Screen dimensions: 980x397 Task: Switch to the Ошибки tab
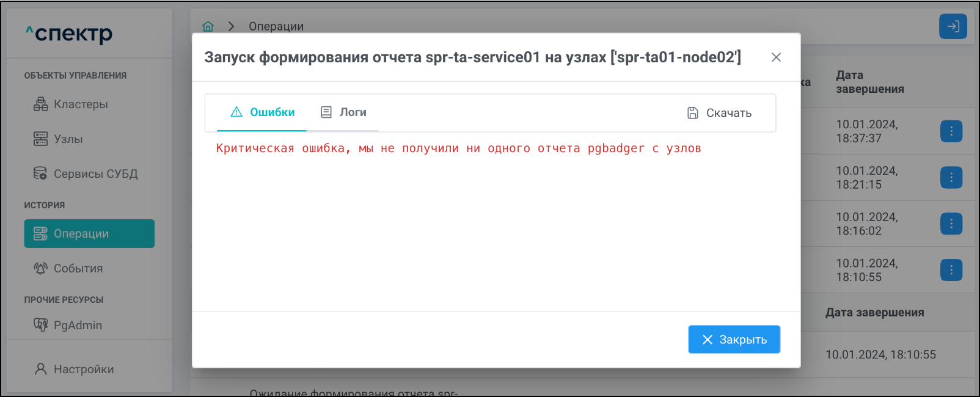point(262,112)
